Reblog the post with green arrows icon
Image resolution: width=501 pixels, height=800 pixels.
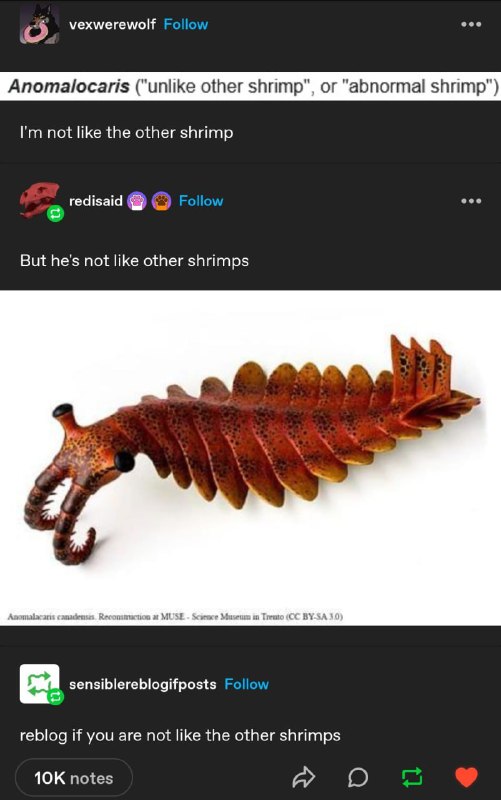[412, 777]
